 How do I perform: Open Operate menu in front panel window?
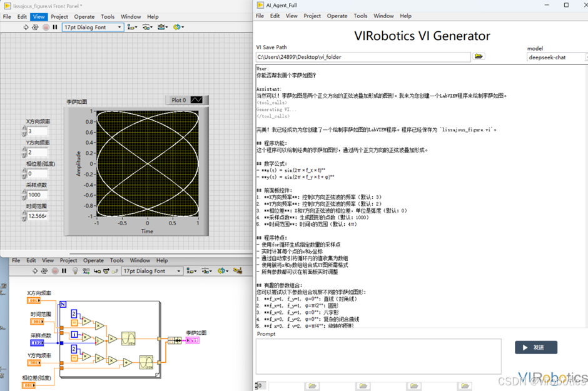84,16
